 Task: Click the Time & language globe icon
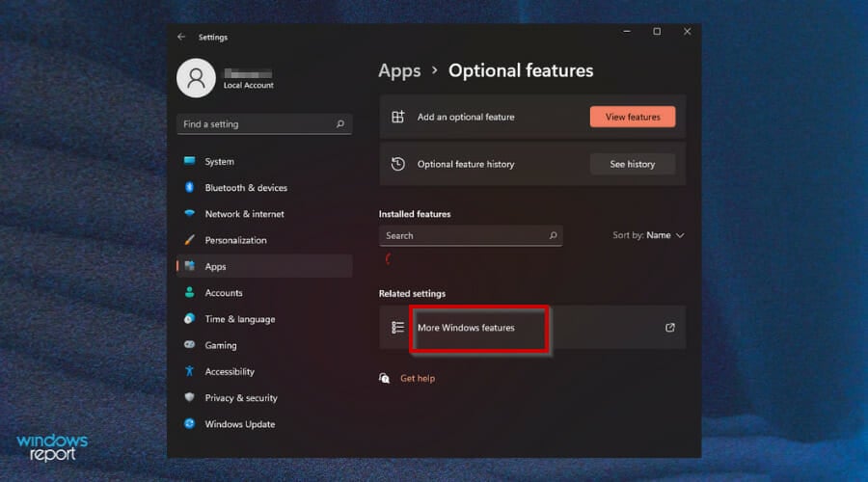tap(189, 319)
